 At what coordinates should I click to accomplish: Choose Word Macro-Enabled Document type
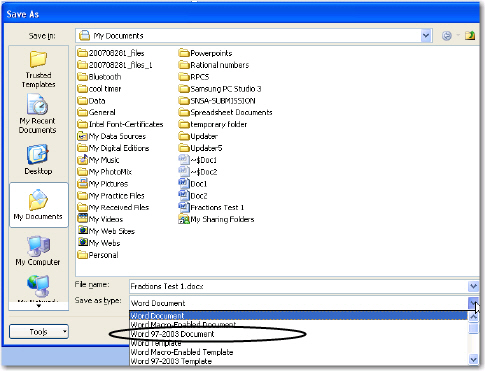pyautogui.click(x=298, y=324)
